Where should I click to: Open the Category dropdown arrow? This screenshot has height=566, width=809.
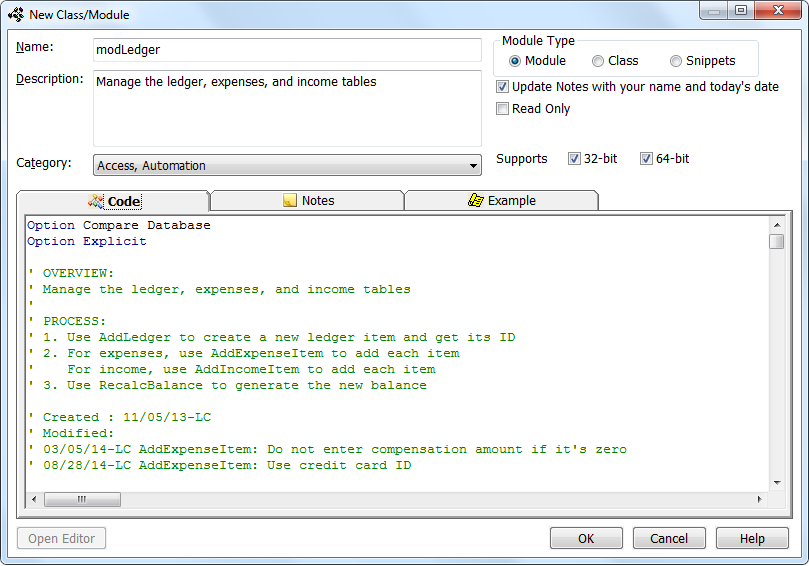point(473,166)
